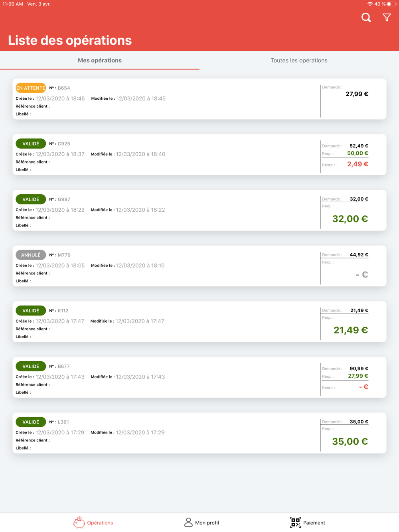Viewport: 399px width, 532px height.
Task: Tap the ANNULÉ badge on M779
Action: [31, 255]
